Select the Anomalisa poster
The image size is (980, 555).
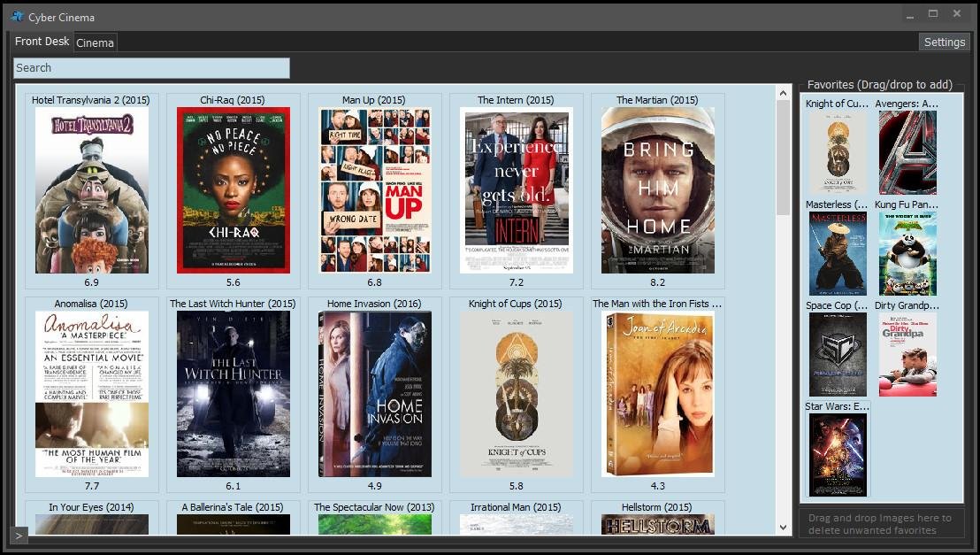pyautogui.click(x=92, y=394)
